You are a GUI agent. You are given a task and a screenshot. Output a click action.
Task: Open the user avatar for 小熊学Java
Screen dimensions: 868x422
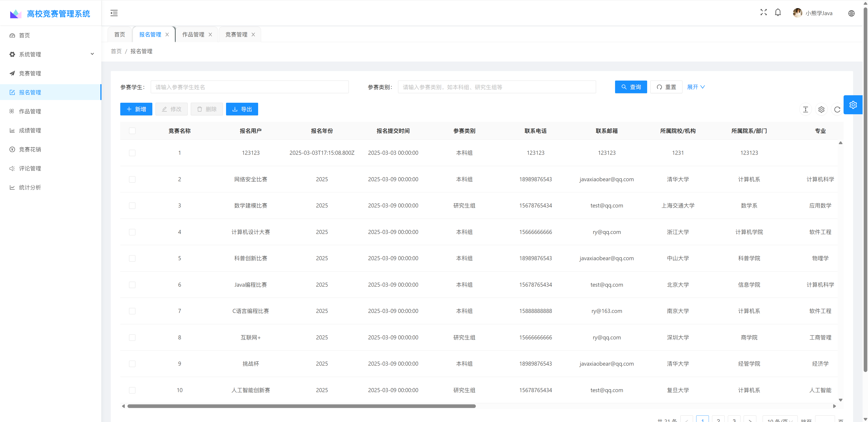pos(797,13)
